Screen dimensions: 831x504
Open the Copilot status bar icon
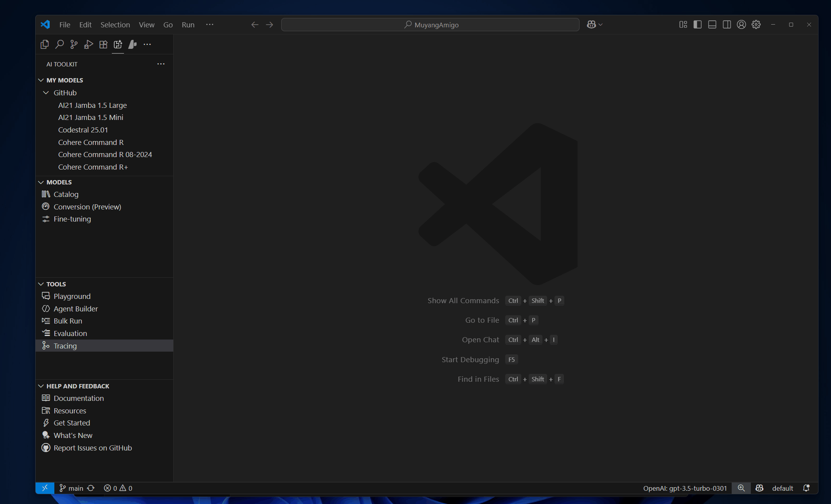pos(759,488)
